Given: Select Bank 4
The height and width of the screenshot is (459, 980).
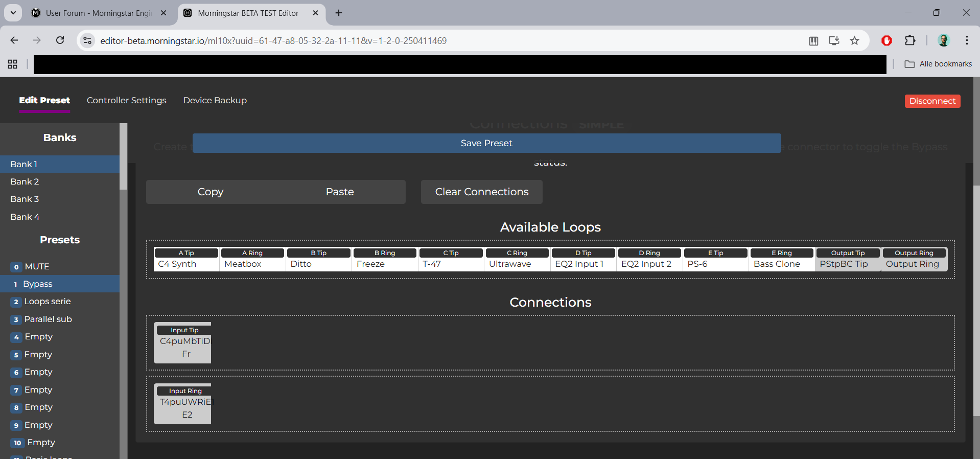Looking at the screenshot, I should [x=60, y=217].
